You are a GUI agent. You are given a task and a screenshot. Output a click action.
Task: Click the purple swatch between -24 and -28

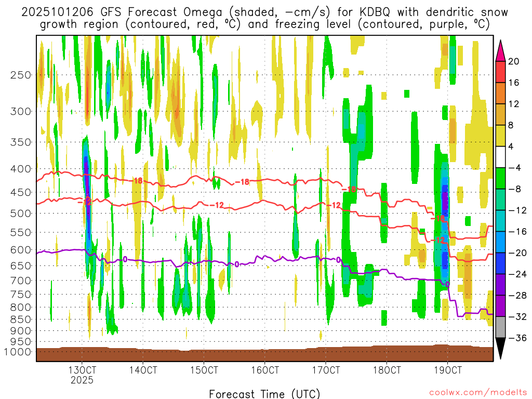click(x=500, y=284)
